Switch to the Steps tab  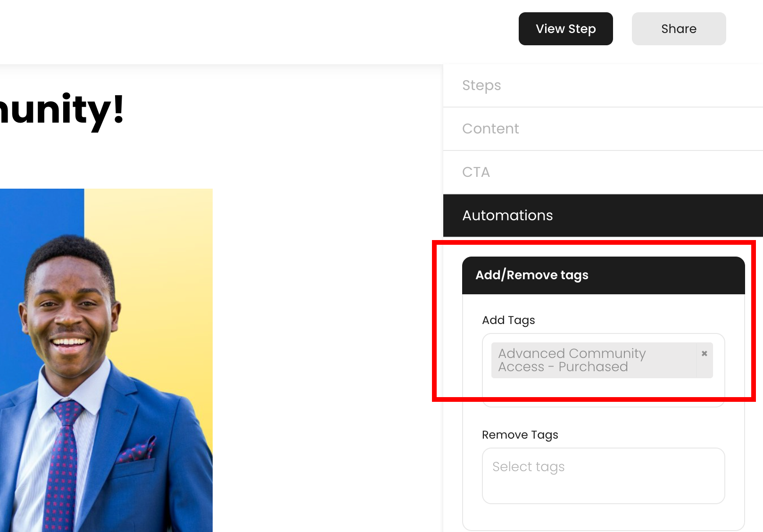point(481,85)
